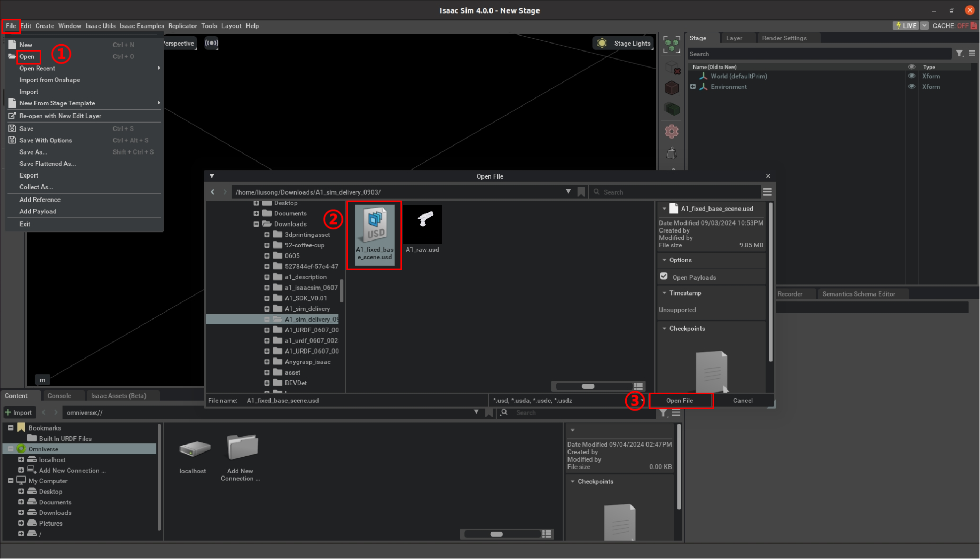The image size is (980, 559).
Task: Click the localhost drive icon in Content browser
Action: click(195, 448)
